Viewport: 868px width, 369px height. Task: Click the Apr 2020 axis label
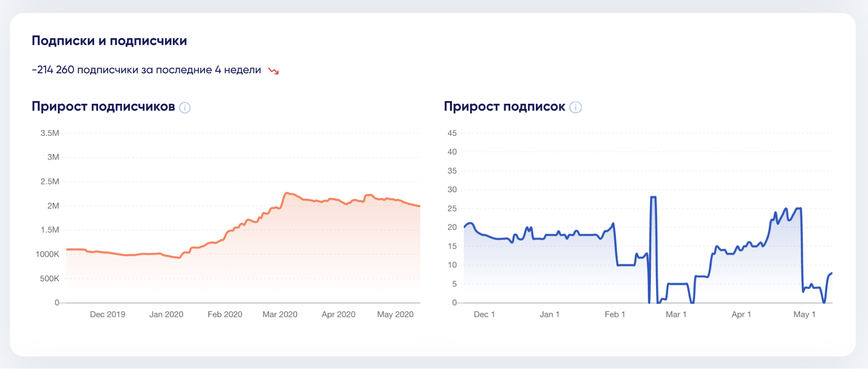click(x=338, y=314)
